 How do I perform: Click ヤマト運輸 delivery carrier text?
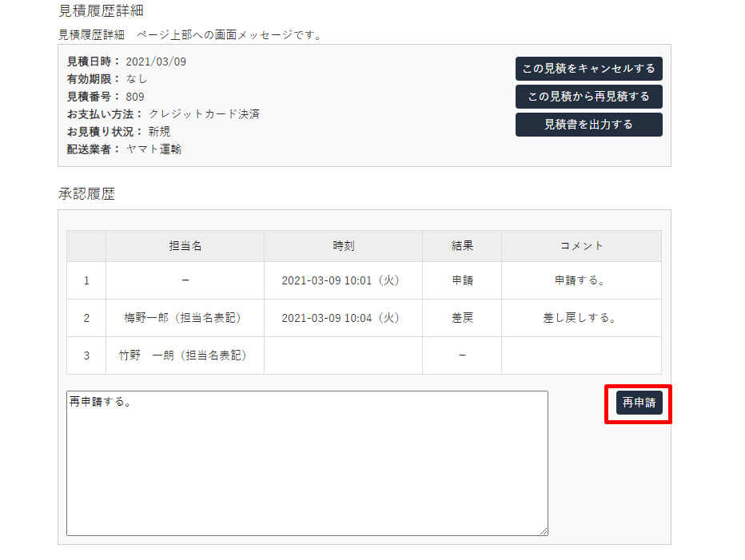pos(154,149)
